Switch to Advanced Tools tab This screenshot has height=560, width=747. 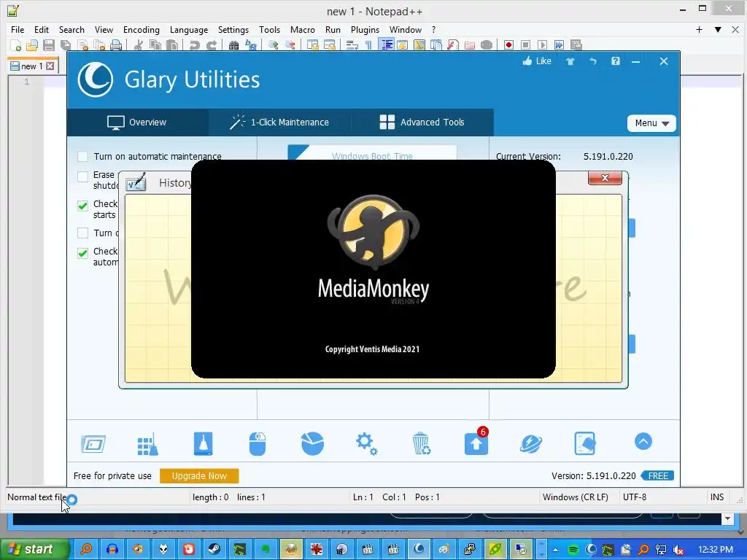422,122
